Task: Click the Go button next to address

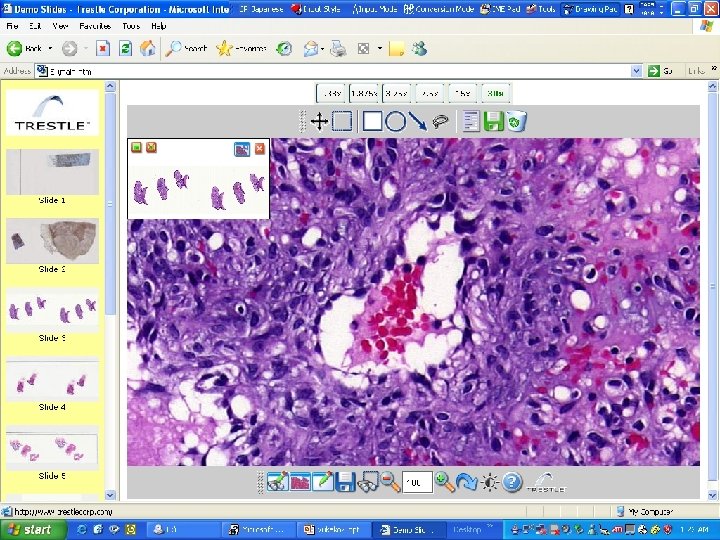Action: click(660, 71)
